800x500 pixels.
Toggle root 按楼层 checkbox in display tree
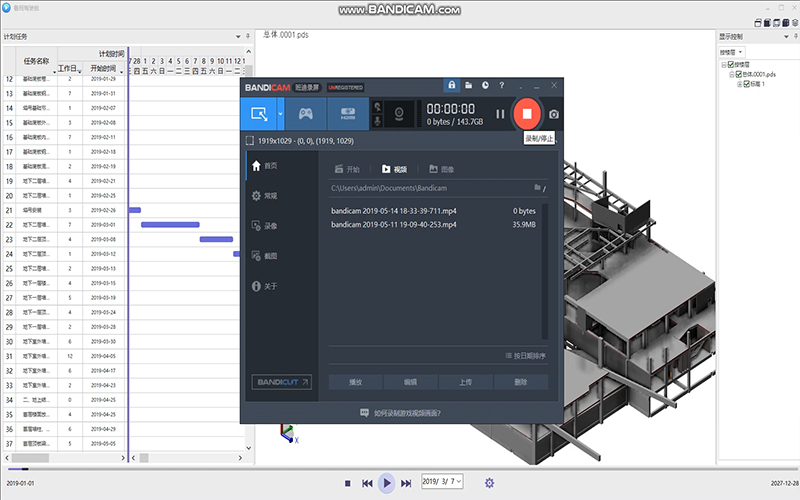(x=731, y=65)
